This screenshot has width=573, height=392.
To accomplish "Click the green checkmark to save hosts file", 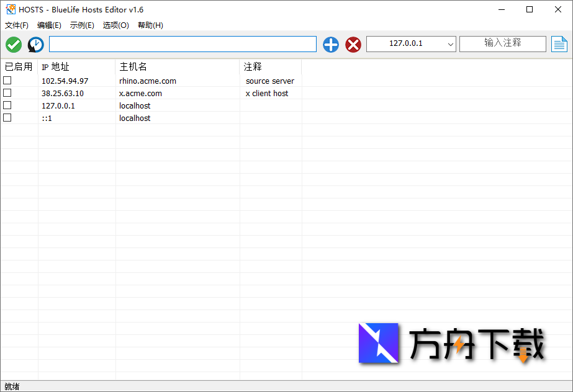I will click(x=13, y=44).
